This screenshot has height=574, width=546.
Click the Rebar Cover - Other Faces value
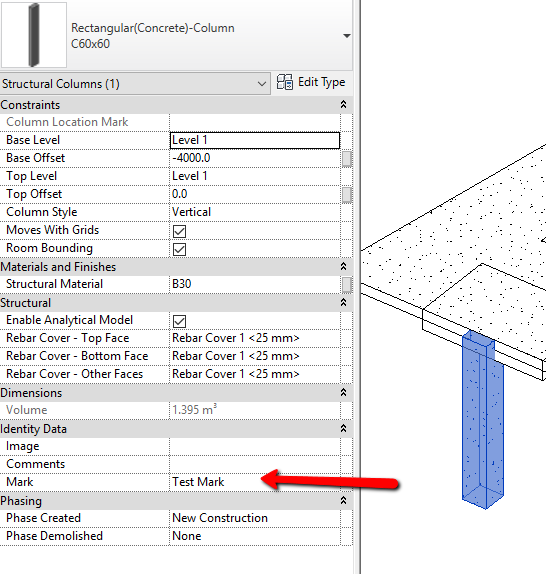click(255, 374)
